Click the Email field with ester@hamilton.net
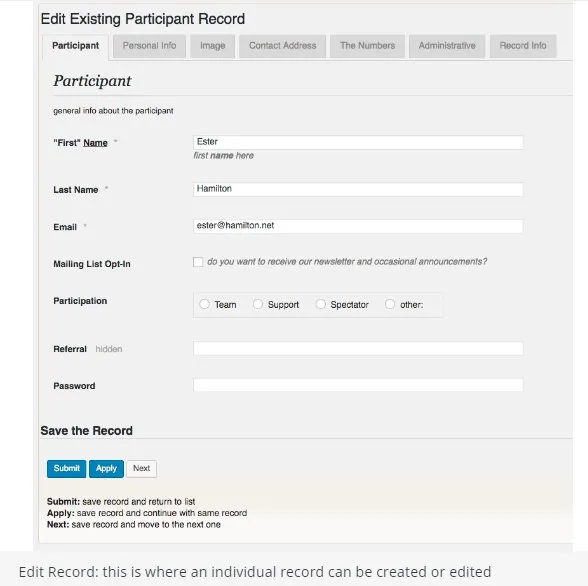The height and width of the screenshot is (586, 588). point(358,226)
